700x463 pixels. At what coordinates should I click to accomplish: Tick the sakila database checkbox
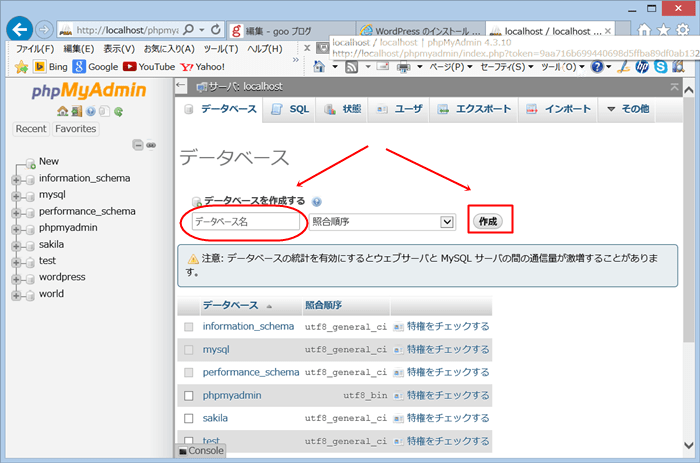tap(188, 418)
